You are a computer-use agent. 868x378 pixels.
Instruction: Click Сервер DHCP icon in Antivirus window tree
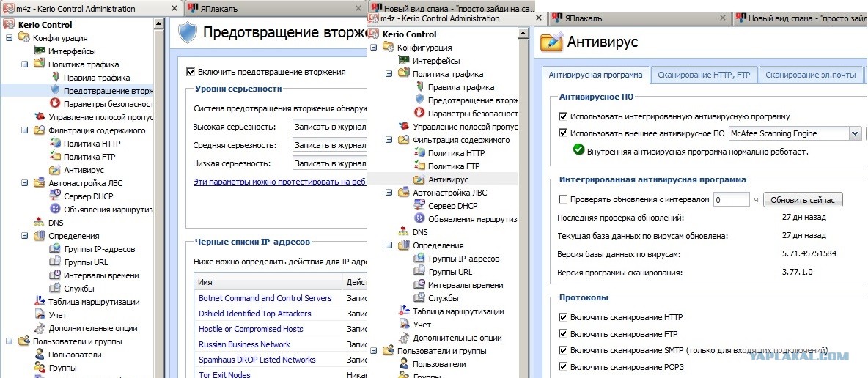click(x=419, y=205)
